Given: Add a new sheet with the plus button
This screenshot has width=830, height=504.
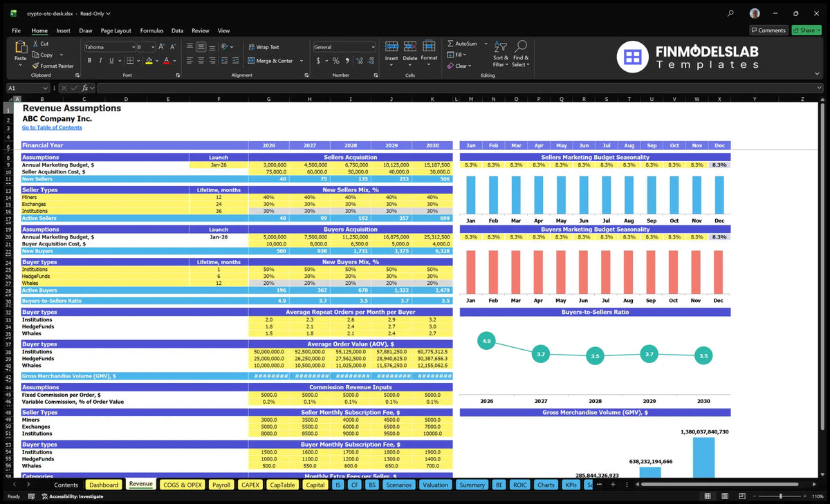Looking at the screenshot, I should pos(612,485).
